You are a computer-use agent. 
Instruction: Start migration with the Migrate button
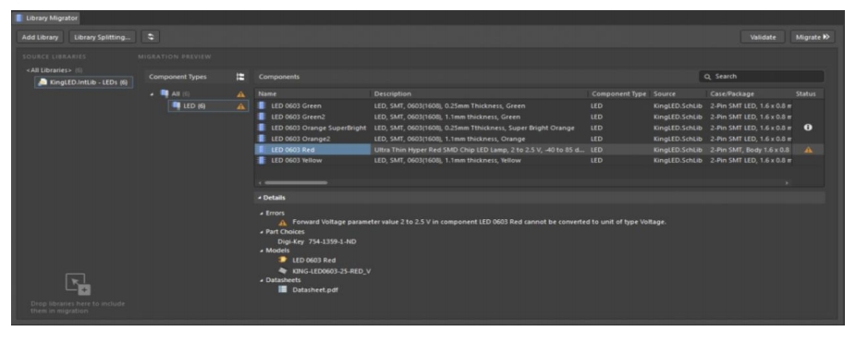click(813, 37)
